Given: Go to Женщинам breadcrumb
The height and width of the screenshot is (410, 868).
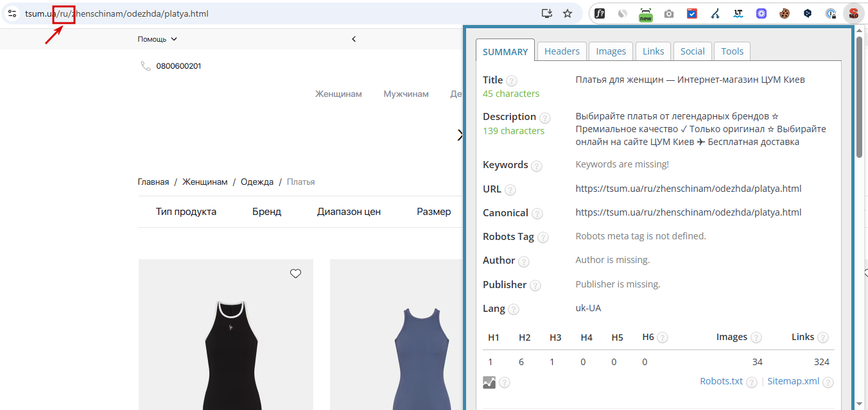Looking at the screenshot, I should 205,182.
